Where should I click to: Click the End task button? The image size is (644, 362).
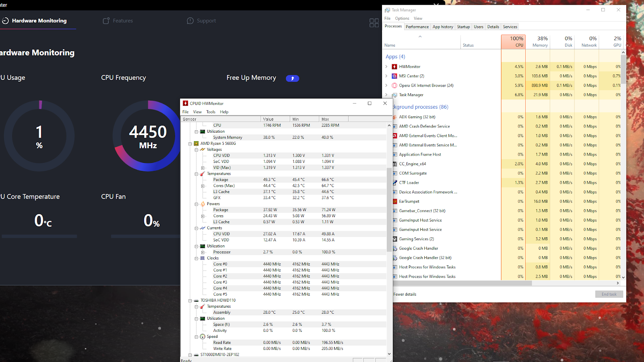(609, 294)
